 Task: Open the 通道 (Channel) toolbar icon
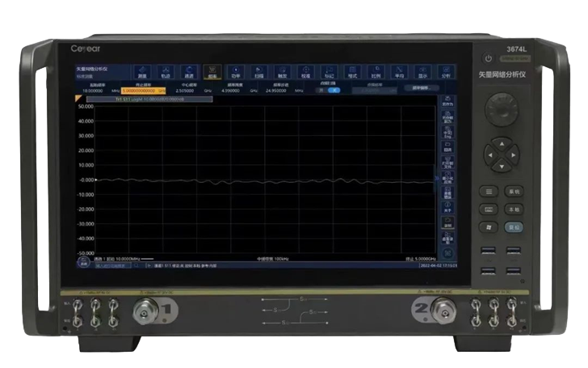point(189,71)
